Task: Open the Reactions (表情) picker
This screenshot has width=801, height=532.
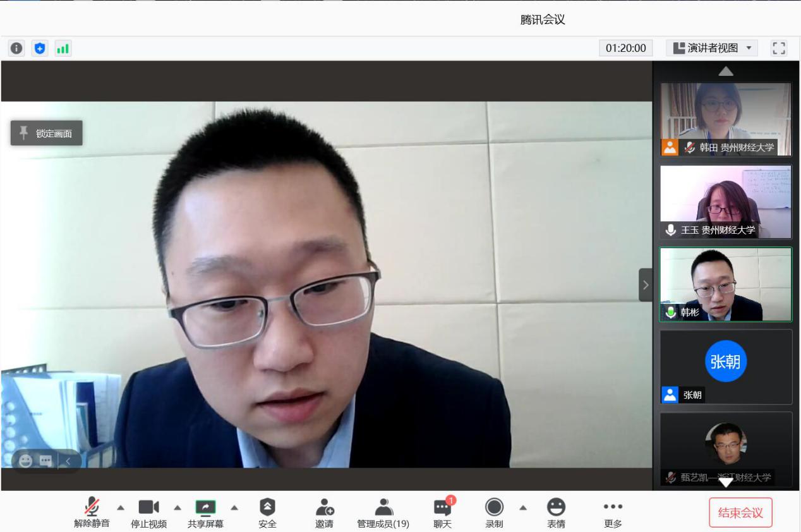Action: point(556,512)
